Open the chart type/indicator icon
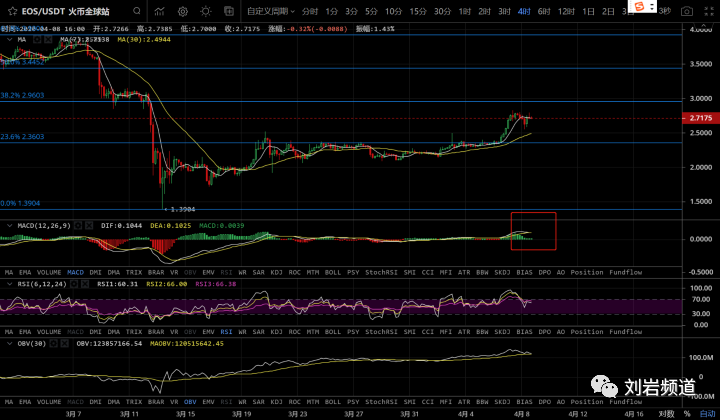This screenshot has height=420, width=720. tap(159, 11)
